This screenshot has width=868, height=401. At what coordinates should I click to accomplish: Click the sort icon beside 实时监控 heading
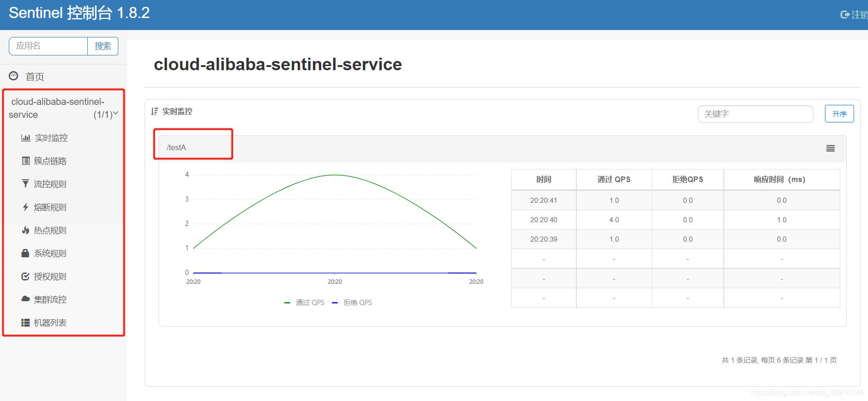click(154, 111)
